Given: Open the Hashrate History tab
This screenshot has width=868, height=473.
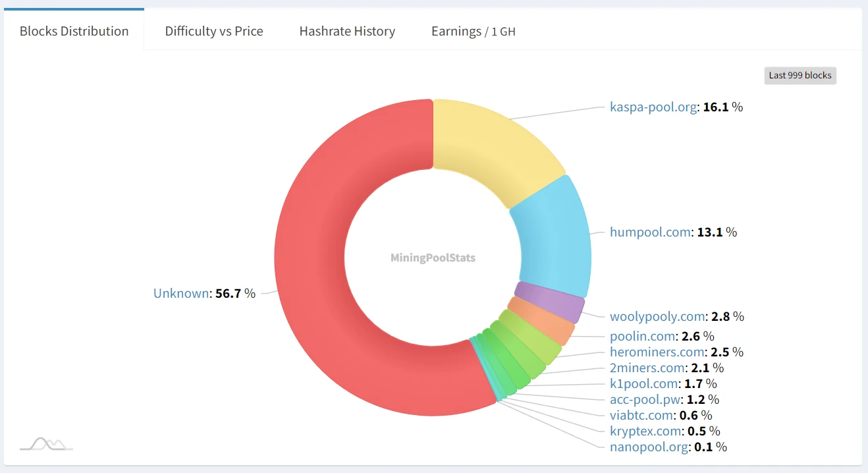Looking at the screenshot, I should click(347, 31).
